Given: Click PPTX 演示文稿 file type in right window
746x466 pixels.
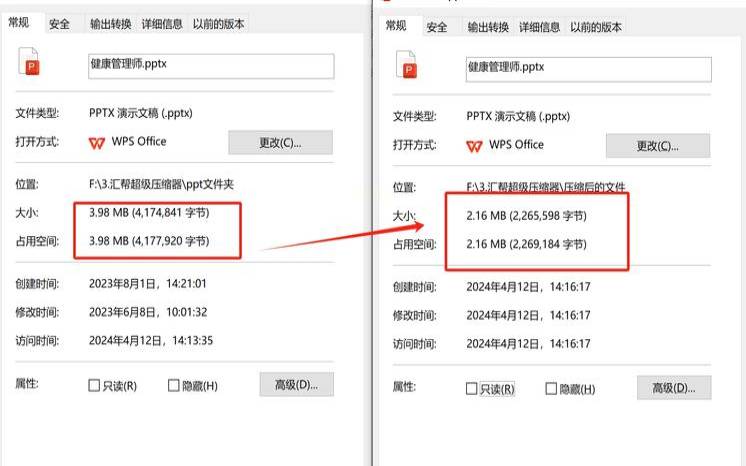Looking at the screenshot, I should [x=518, y=117].
